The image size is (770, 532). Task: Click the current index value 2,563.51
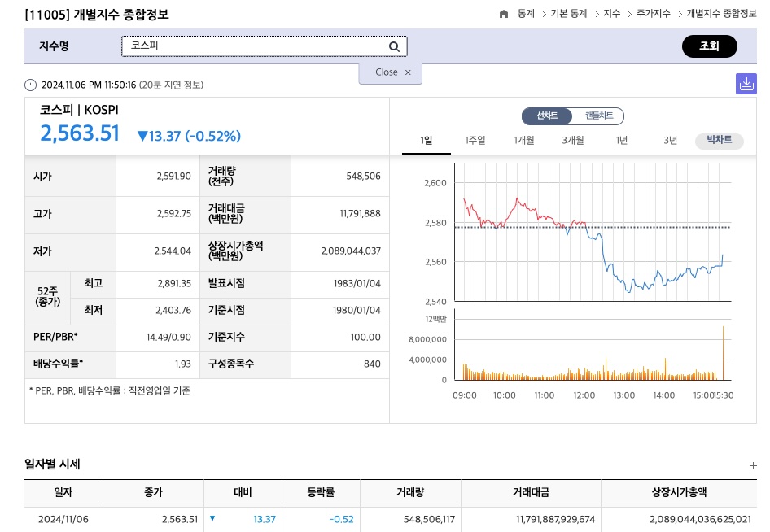point(80,133)
